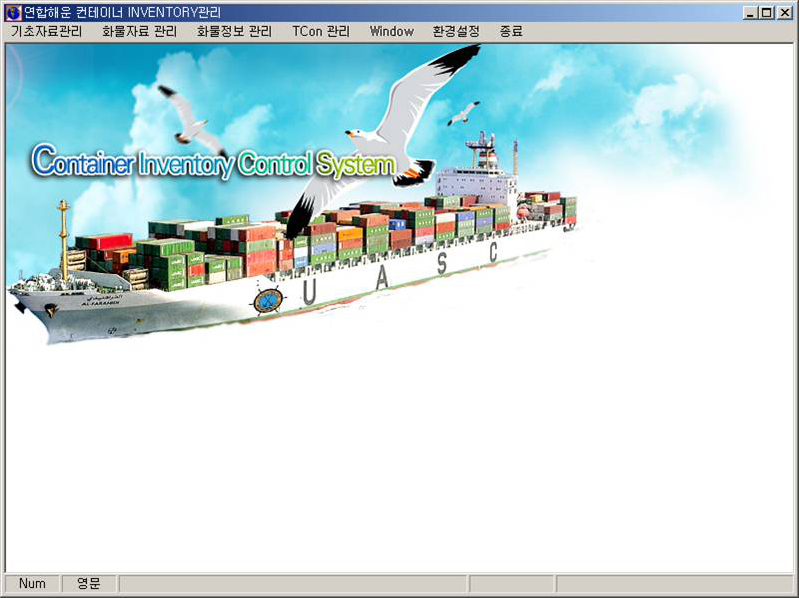
Task: Open the 환경설정 menu
Action: tap(456, 32)
